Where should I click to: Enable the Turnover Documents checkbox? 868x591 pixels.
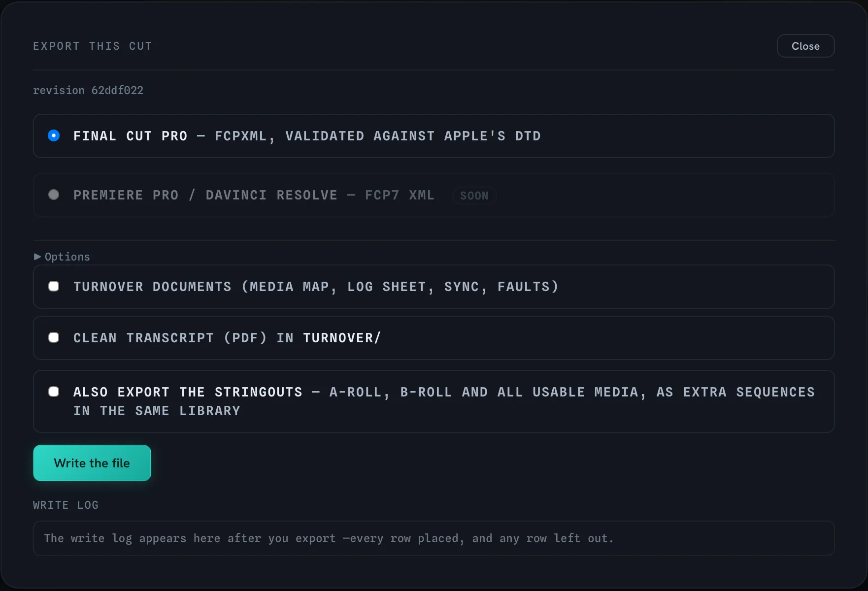point(54,286)
